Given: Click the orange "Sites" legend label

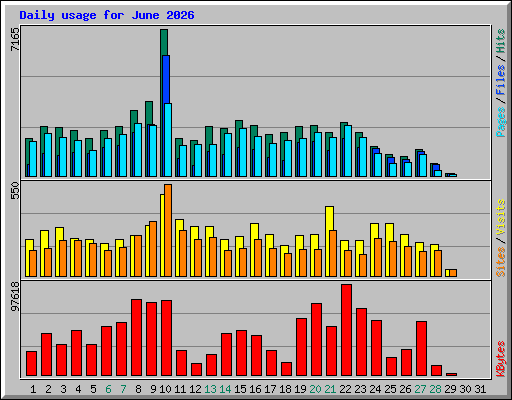Looking at the screenshot, I should (500, 262).
